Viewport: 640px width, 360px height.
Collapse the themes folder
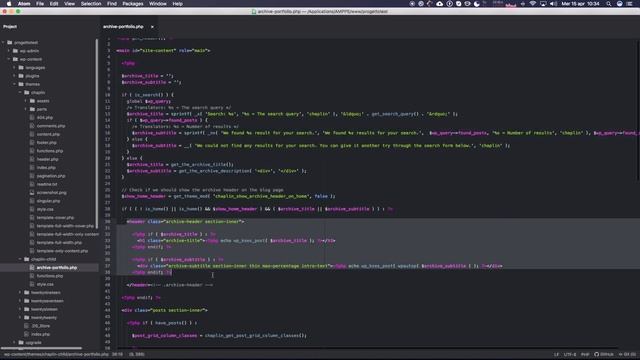[14, 84]
